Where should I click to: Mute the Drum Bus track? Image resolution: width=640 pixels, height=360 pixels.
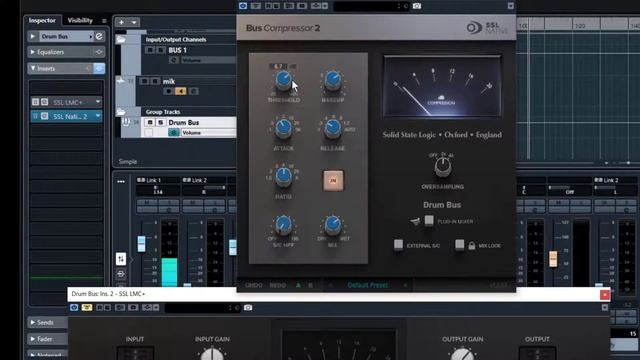point(150,122)
